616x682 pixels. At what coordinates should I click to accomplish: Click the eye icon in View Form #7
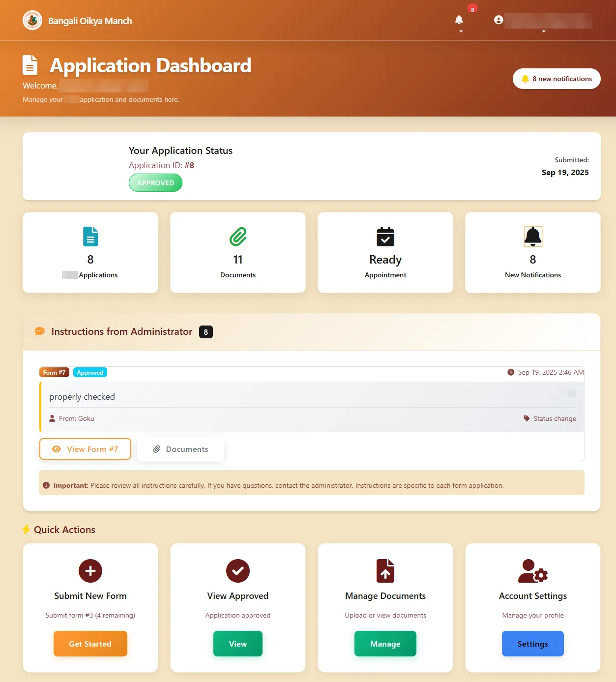coord(57,449)
